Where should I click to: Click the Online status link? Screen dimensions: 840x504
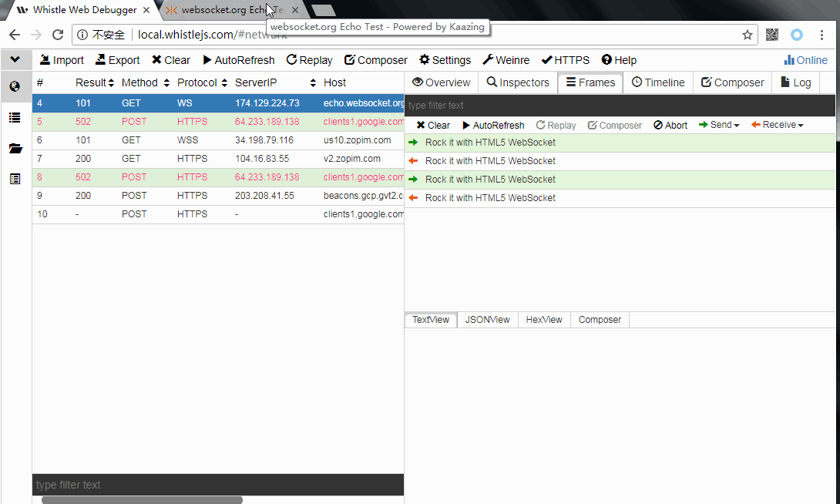click(x=806, y=60)
